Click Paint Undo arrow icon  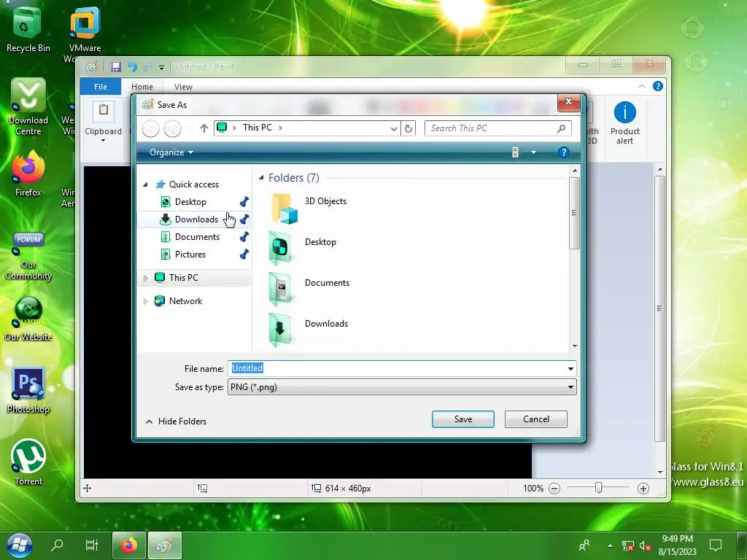tap(132, 67)
